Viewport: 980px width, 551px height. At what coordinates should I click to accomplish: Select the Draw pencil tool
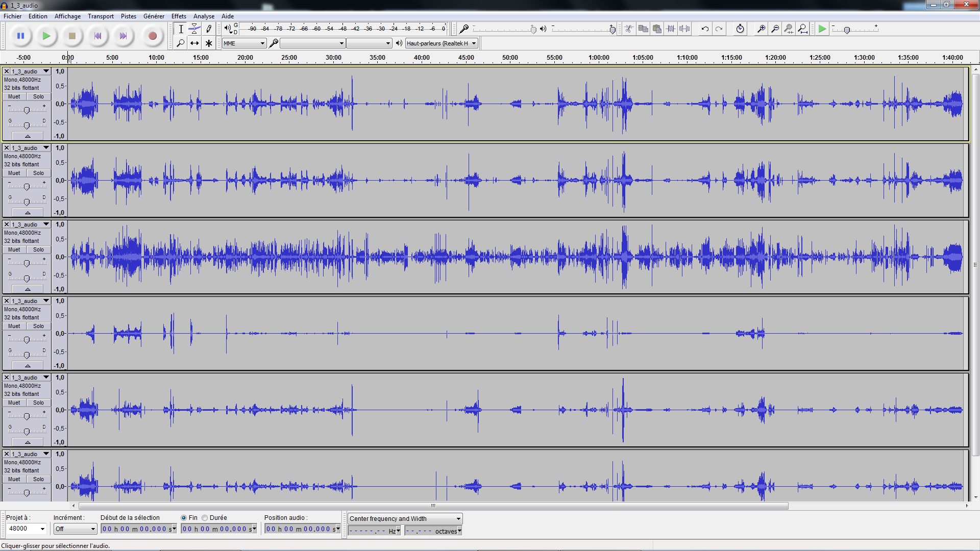[208, 29]
